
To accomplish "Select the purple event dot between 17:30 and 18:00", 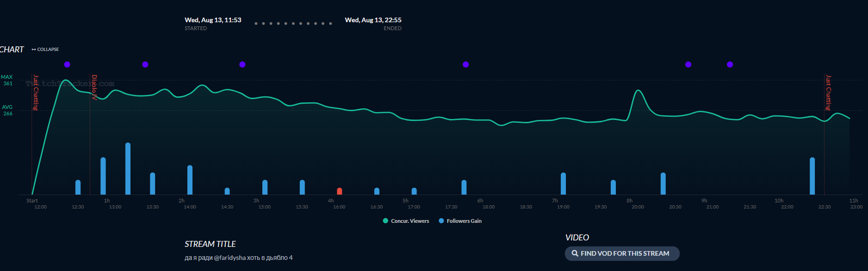I will pyautogui.click(x=466, y=64).
